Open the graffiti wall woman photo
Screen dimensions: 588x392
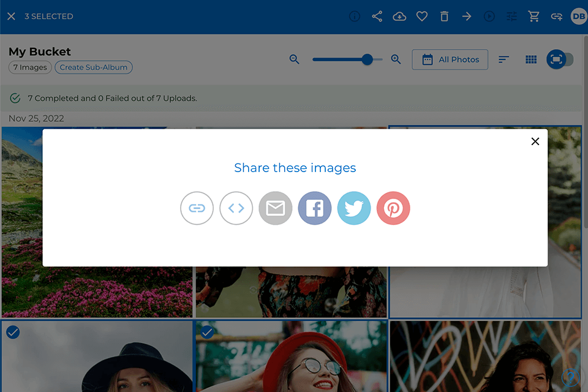[485, 356]
